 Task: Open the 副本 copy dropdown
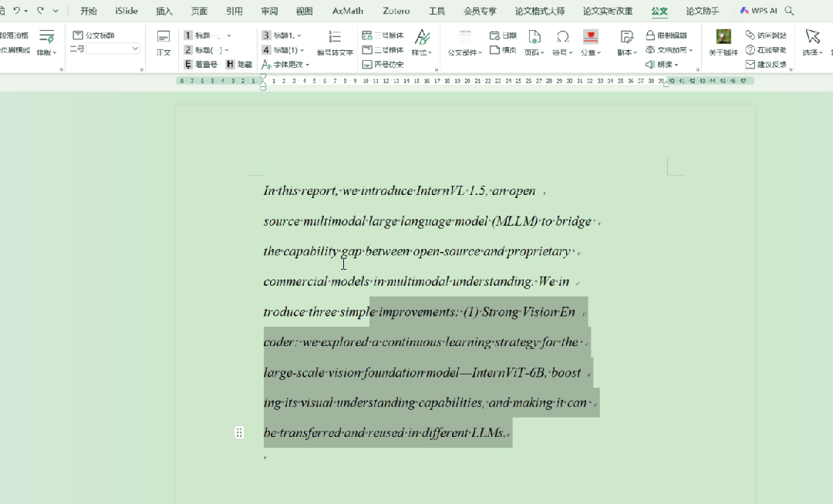627,43
